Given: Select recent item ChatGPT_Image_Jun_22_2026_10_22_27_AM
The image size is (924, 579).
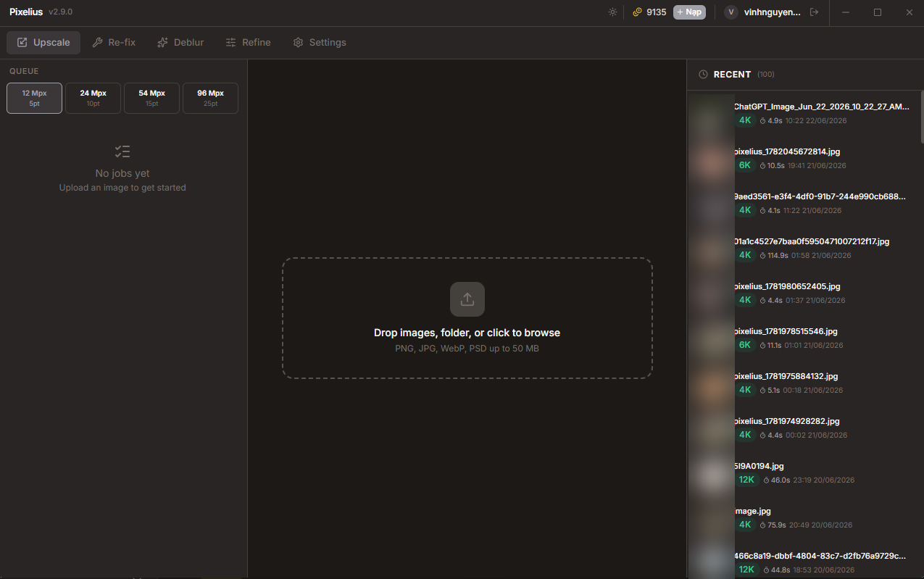Looking at the screenshot, I should 803,114.
